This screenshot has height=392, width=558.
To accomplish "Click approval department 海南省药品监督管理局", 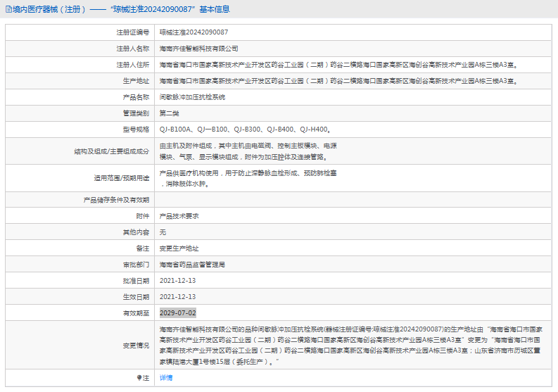I will [192, 265].
